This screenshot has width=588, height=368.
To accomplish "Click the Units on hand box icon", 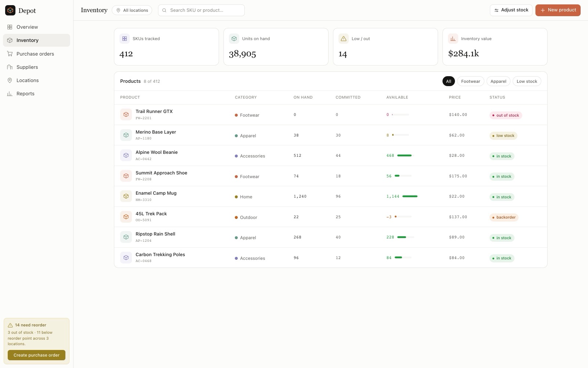I will pyautogui.click(x=234, y=39).
